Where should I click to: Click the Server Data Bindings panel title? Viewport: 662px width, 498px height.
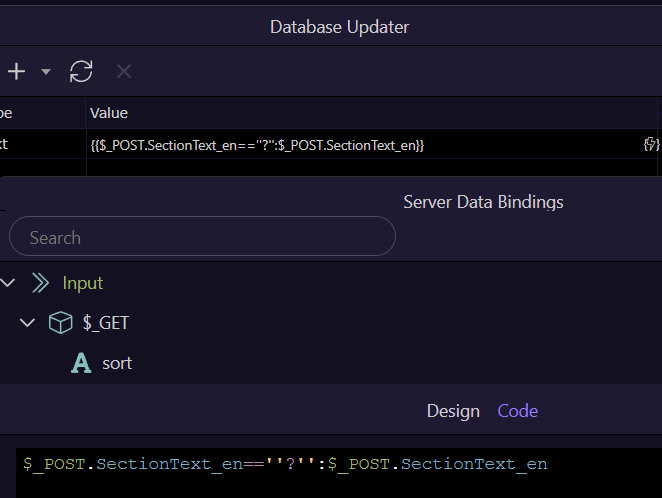point(483,202)
